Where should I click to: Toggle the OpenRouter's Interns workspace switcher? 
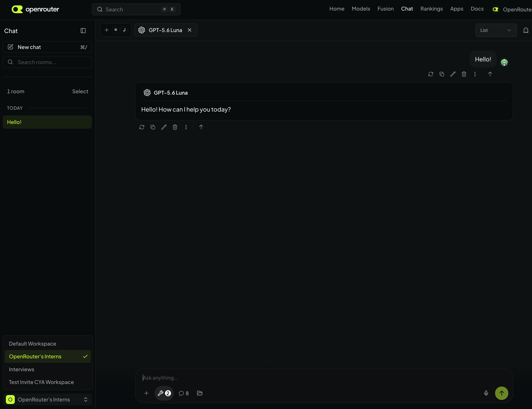pyautogui.click(x=47, y=399)
